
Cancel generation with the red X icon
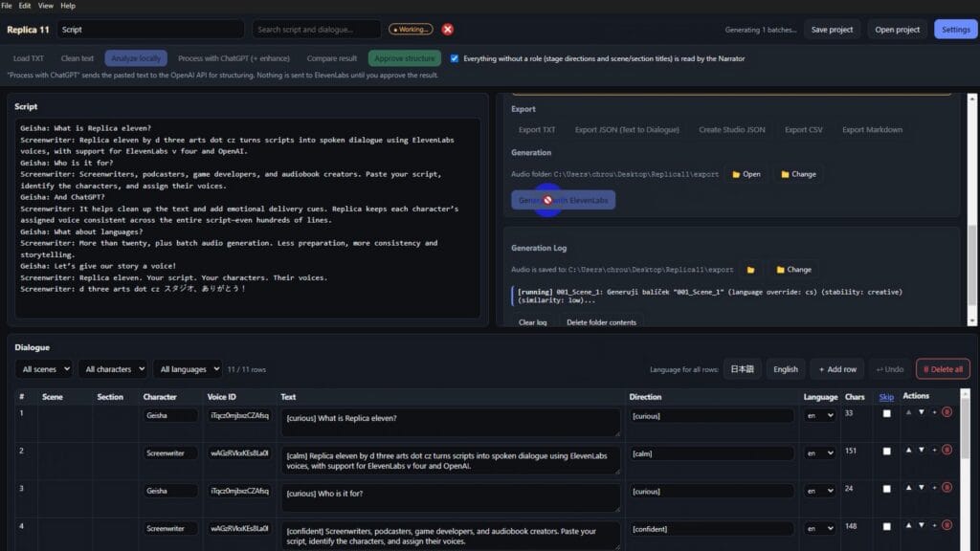[448, 30]
